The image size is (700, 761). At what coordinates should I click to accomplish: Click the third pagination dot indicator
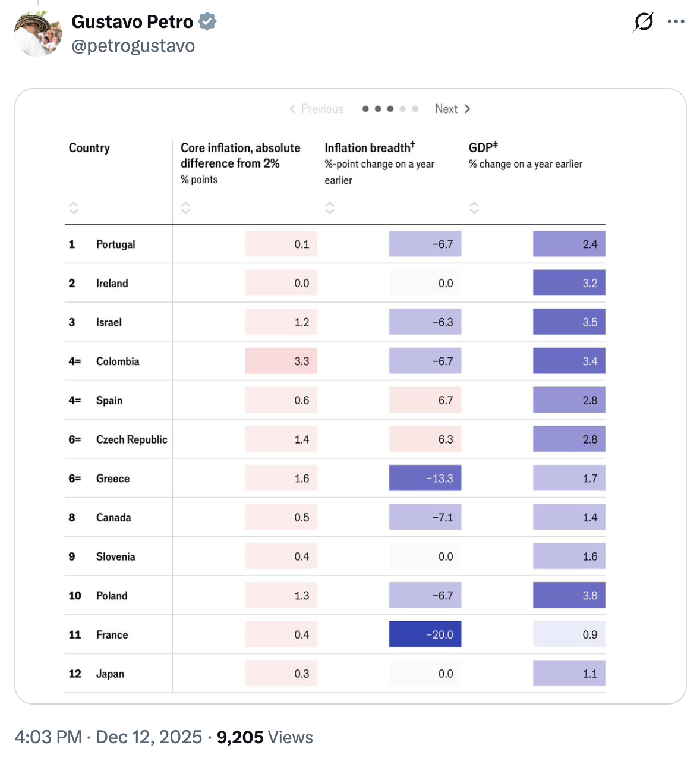point(390,109)
